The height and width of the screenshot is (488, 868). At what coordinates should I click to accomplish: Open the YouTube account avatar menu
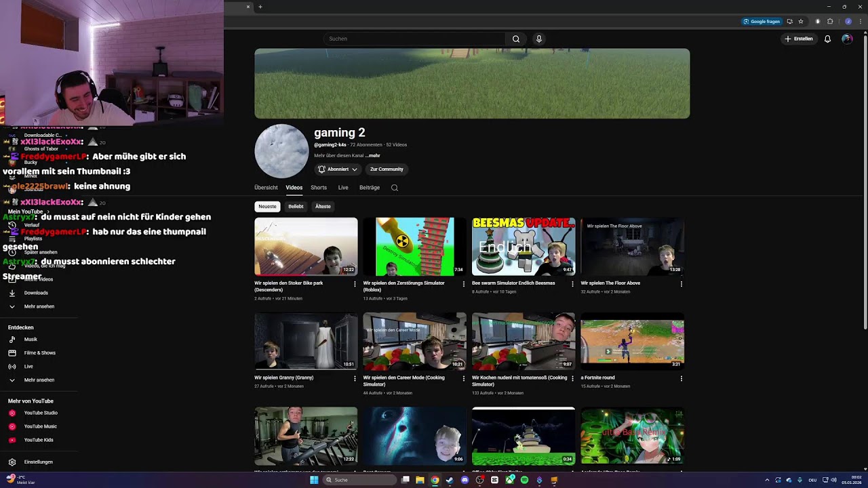coord(847,39)
